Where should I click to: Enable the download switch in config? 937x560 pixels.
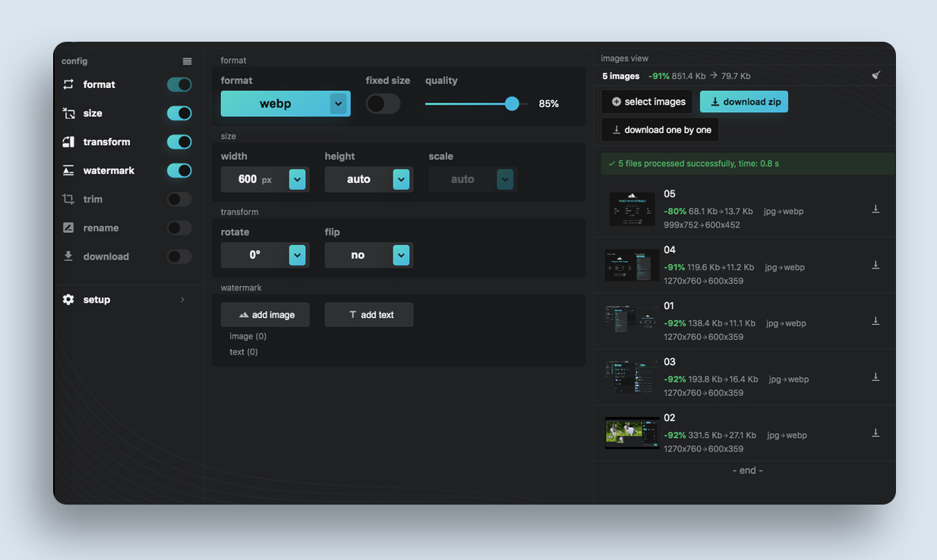pos(179,256)
